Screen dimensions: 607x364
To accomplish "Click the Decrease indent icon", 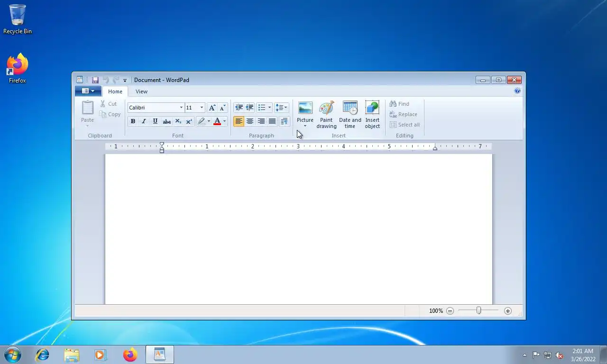I will pos(239,108).
